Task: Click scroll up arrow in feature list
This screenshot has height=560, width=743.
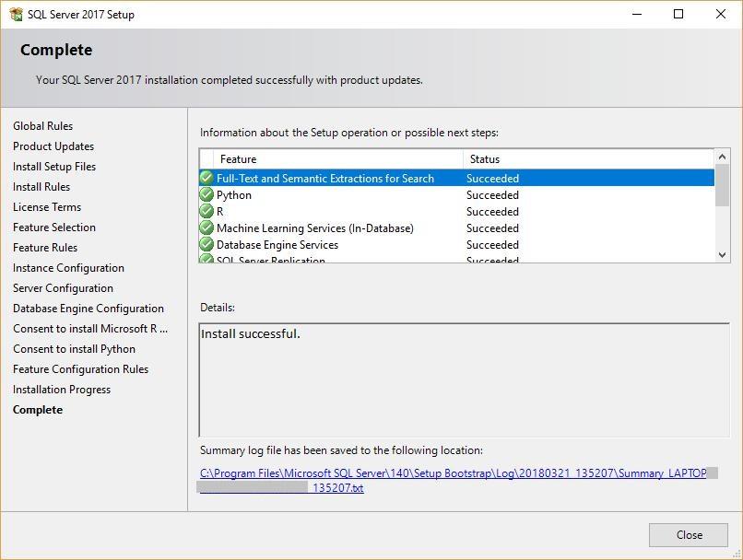Action: tap(722, 157)
